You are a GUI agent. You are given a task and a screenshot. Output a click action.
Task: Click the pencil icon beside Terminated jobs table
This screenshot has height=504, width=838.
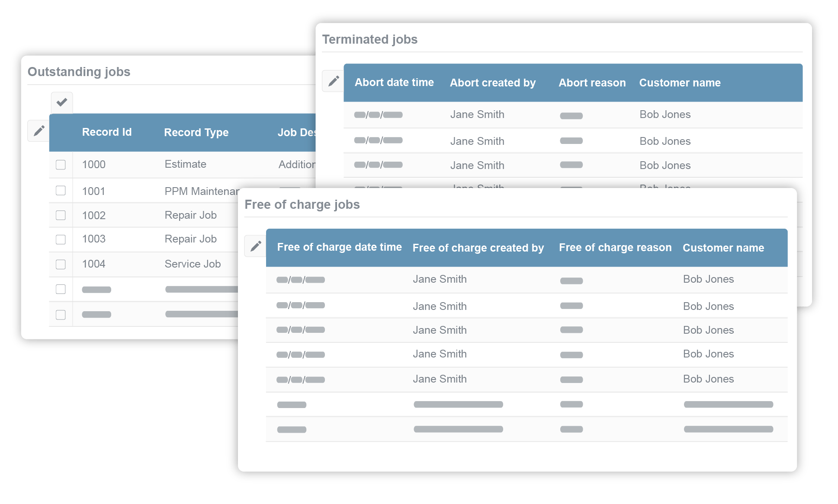pyautogui.click(x=333, y=81)
